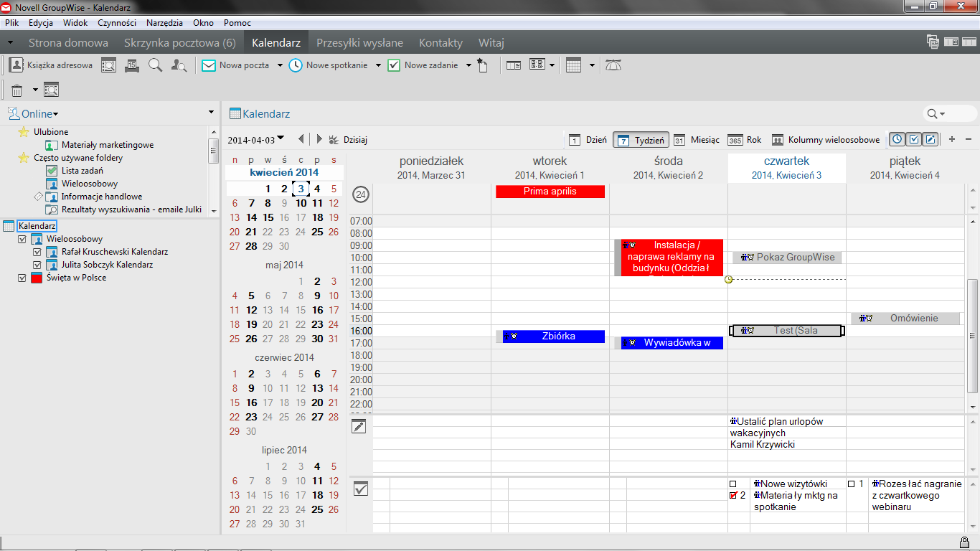The image size is (980, 551).
Task: Open the Narzędzia menu
Action: click(164, 23)
